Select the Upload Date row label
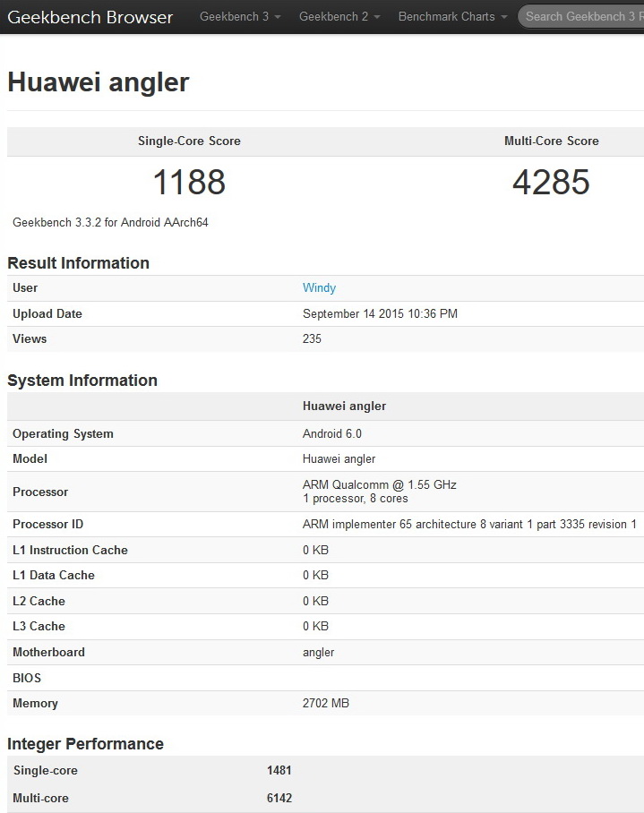644x813 pixels. (x=47, y=313)
